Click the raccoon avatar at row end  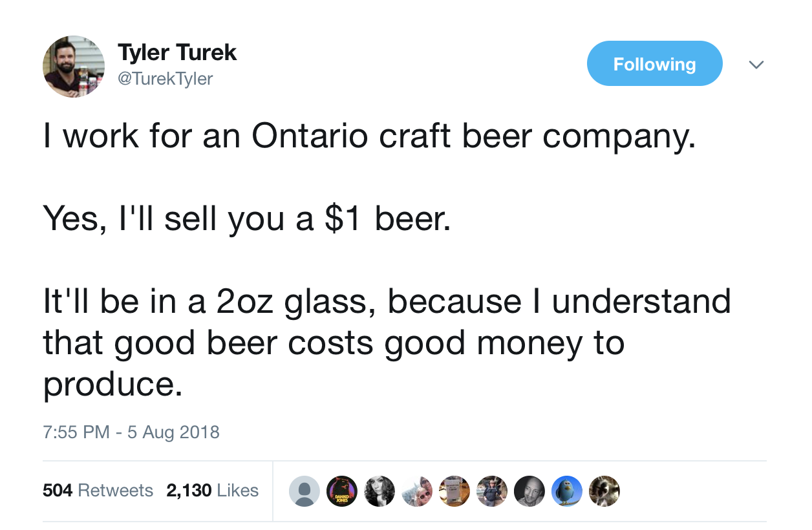pos(604,491)
